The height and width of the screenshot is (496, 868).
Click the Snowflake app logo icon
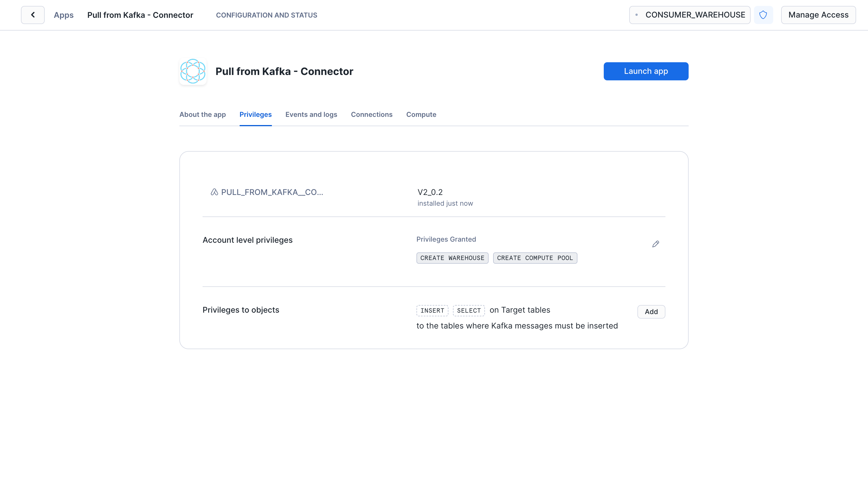coord(193,71)
